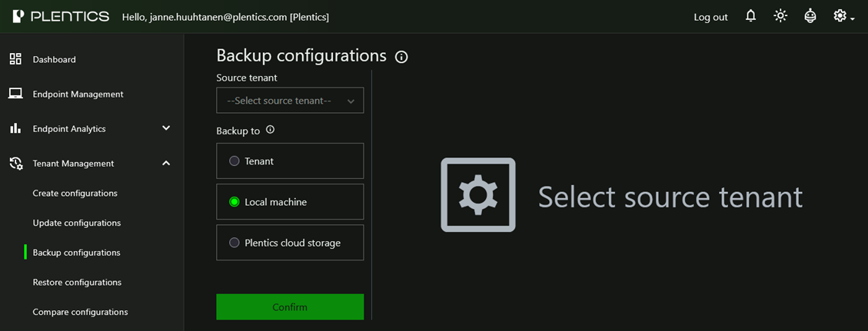Open the notifications bell
The width and height of the screenshot is (868, 331).
click(751, 16)
